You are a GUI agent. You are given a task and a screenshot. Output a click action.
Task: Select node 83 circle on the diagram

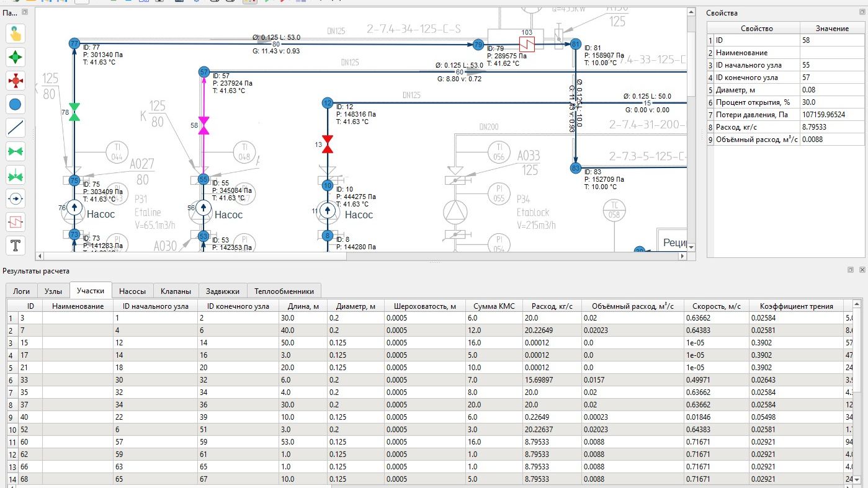[x=575, y=168]
